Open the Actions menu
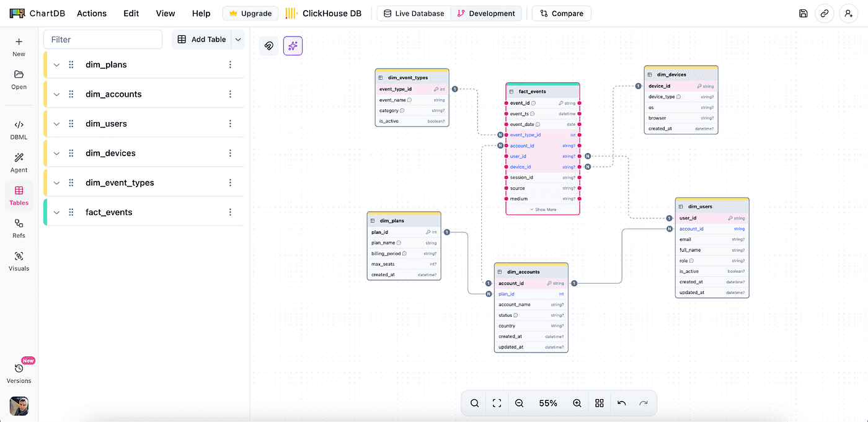This screenshot has width=868, height=422. pos(92,13)
